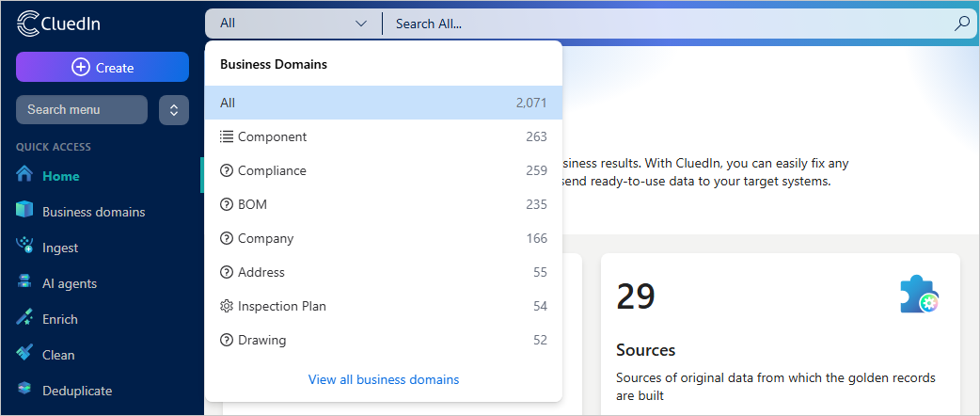Image resolution: width=980 pixels, height=416 pixels.
Task: Click the 166 count beside Company
Action: coord(536,238)
